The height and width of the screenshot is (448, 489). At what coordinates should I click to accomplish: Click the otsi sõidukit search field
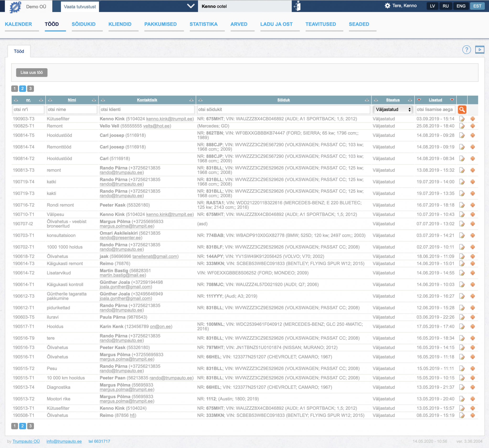pyautogui.click(x=283, y=110)
